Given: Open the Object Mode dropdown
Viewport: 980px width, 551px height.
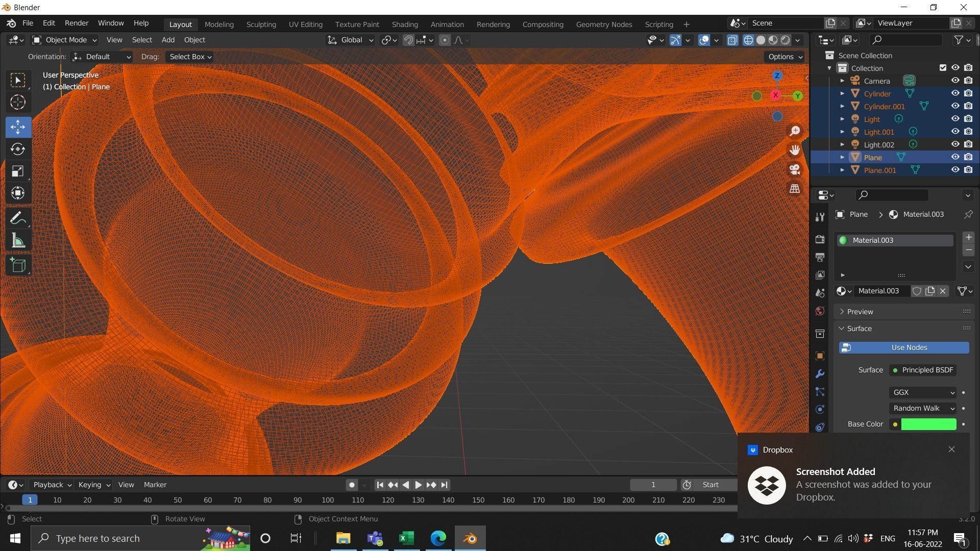Looking at the screenshot, I should (x=64, y=40).
